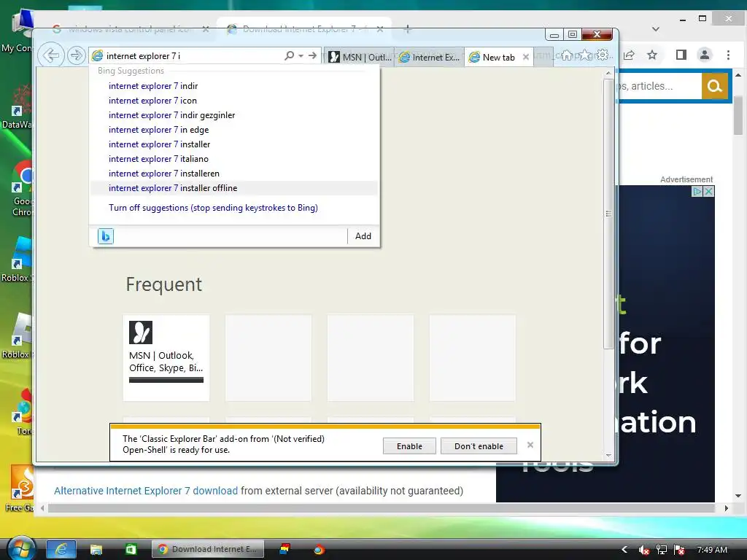Click Don't enable on add-on notification

[479, 446]
